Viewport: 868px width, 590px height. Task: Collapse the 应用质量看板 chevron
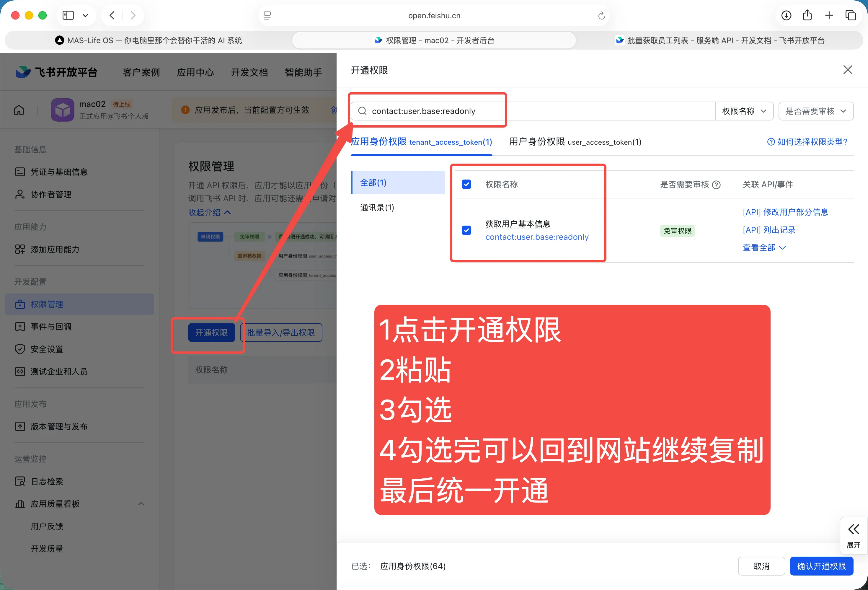pos(141,504)
